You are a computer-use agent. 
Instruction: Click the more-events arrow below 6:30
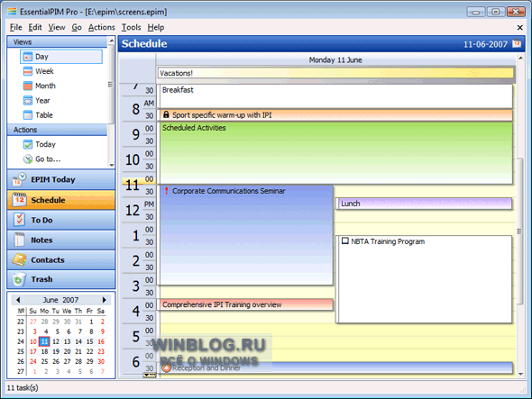coord(150,375)
